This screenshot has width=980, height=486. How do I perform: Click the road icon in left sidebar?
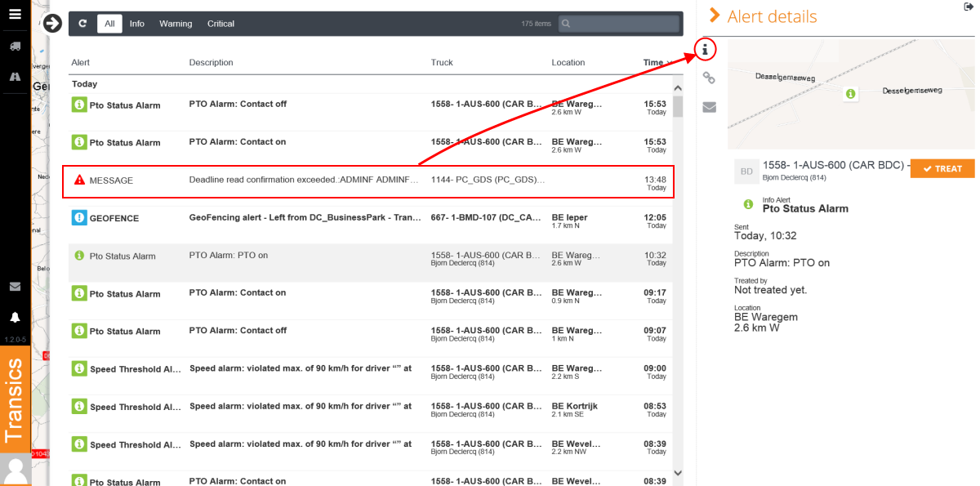[15, 76]
